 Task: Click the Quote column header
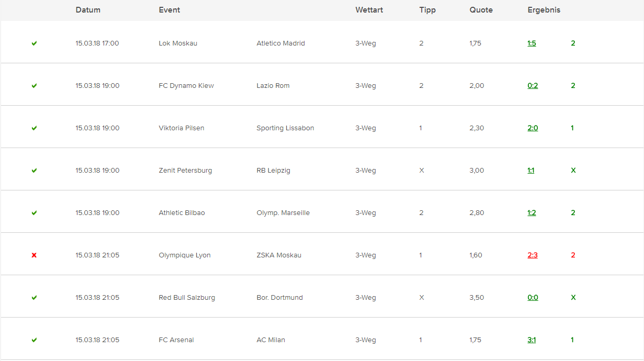[x=481, y=10]
